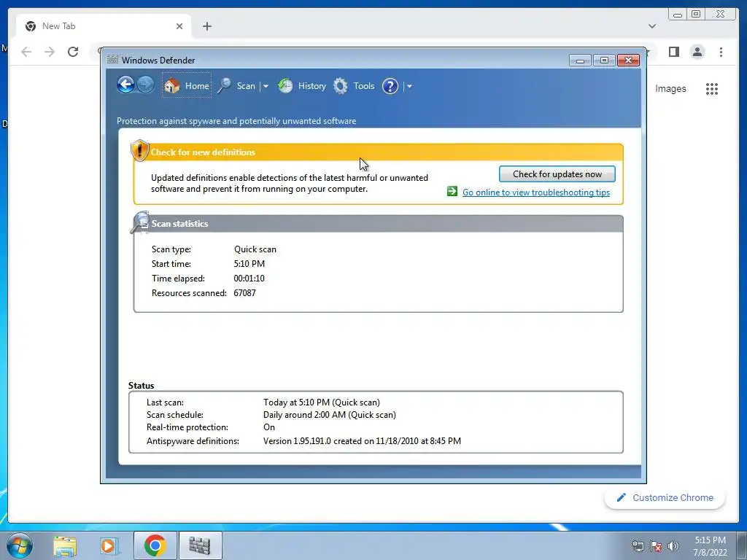This screenshot has height=560, width=747.
Task: Click the Scan statistics magnifier icon
Action: click(140, 222)
